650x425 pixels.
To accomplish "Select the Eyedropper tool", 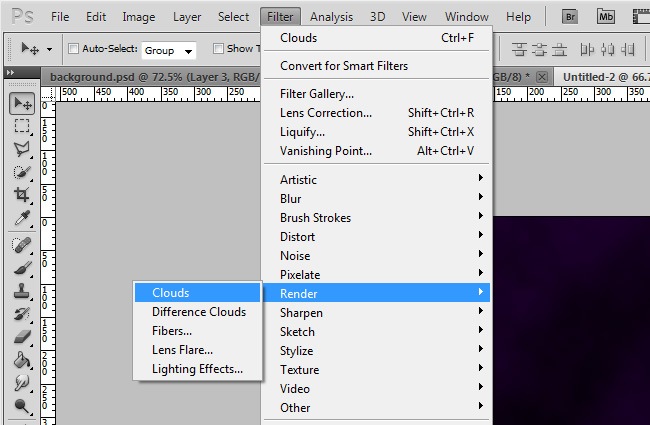I will pyautogui.click(x=22, y=217).
